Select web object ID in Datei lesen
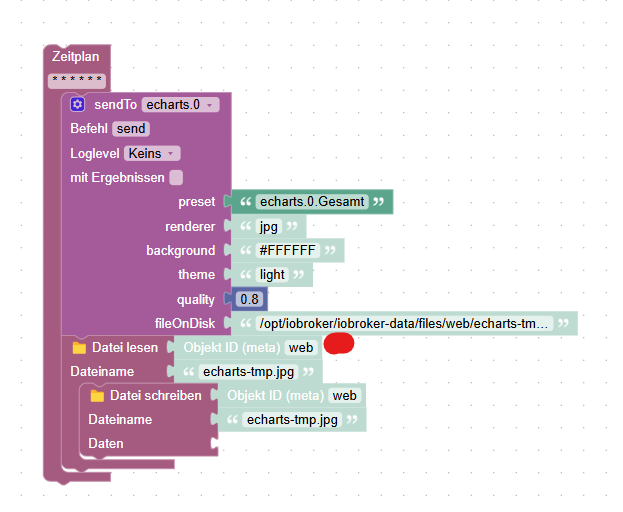This screenshot has width=623, height=512. point(301,348)
